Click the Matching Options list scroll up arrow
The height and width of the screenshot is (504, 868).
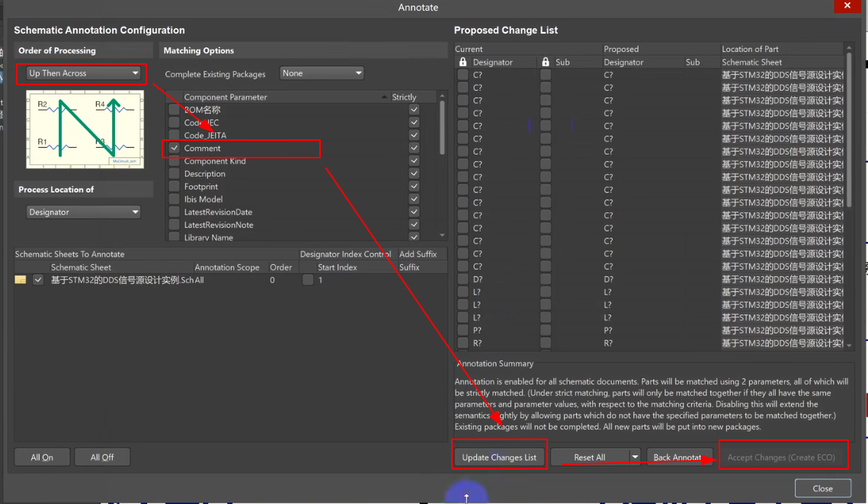point(442,96)
